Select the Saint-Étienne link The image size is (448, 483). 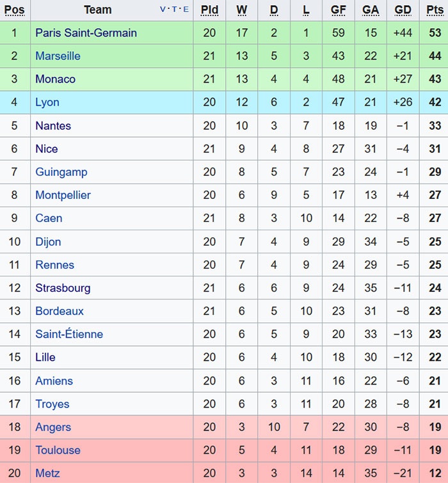(x=69, y=334)
